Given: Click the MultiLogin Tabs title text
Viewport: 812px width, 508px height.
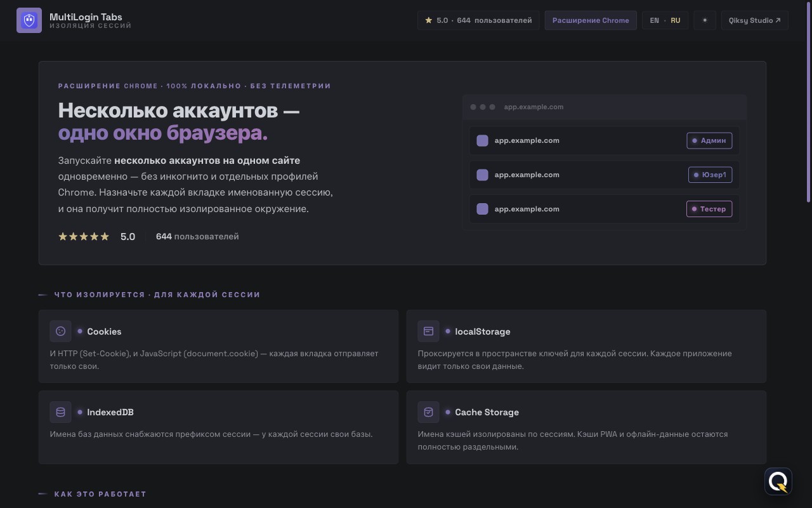Looking at the screenshot, I should [x=86, y=17].
